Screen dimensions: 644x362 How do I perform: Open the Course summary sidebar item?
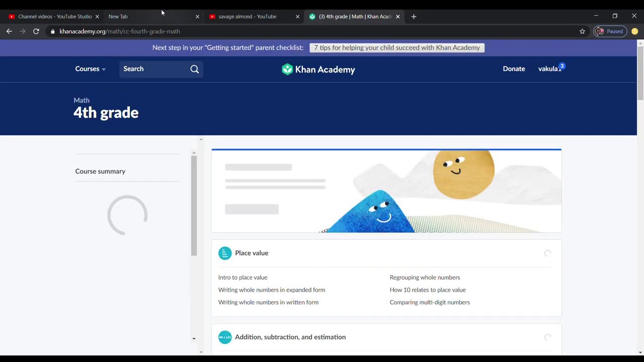coord(100,171)
